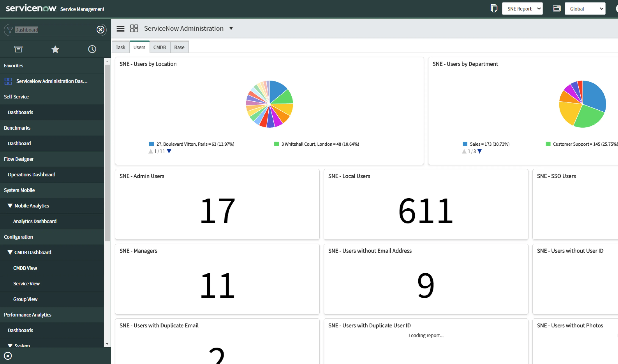Open the Global application scope dropdown

(x=585, y=9)
